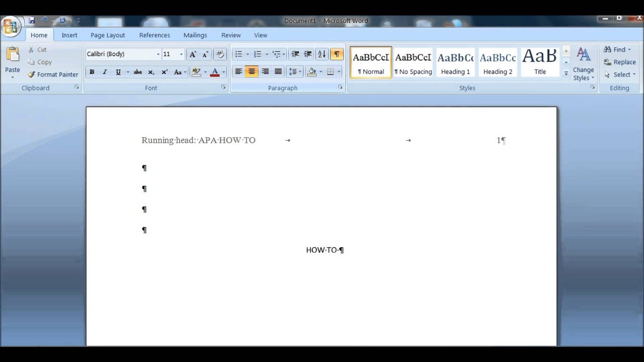Launch the Paragraph dialog box

coord(341,87)
